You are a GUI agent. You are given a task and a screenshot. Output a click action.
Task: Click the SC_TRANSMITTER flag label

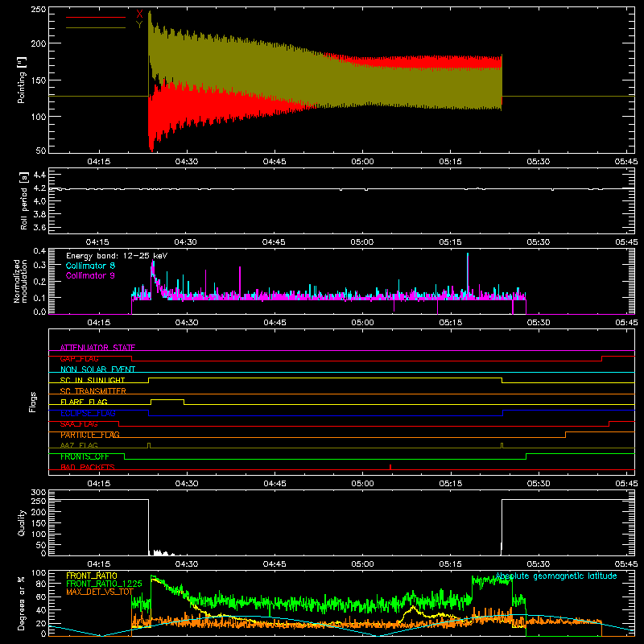pyautogui.click(x=93, y=391)
